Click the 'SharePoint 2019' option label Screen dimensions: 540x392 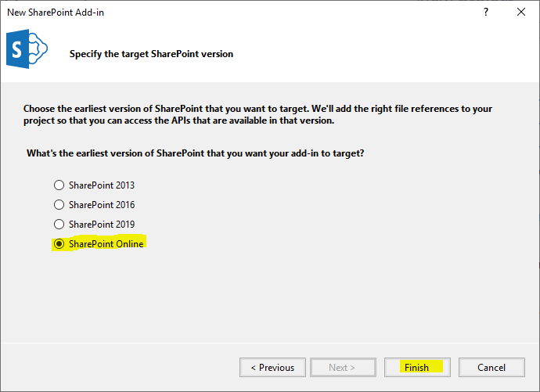102,225
